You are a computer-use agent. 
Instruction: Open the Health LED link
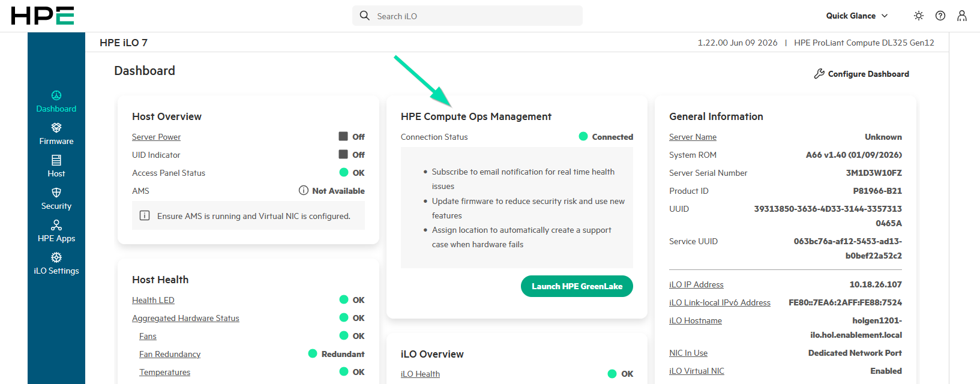pyautogui.click(x=153, y=300)
